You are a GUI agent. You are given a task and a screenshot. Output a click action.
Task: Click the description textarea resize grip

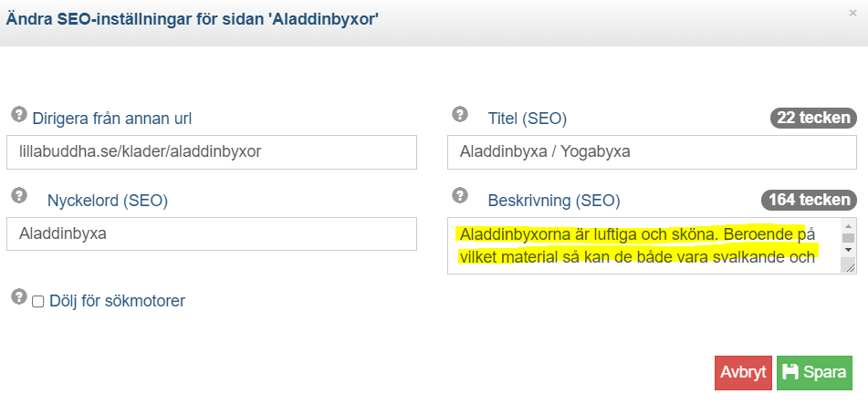tap(849, 267)
